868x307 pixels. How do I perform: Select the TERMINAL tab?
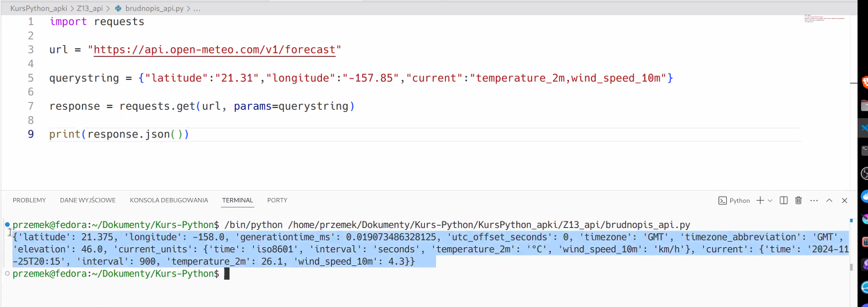click(238, 200)
